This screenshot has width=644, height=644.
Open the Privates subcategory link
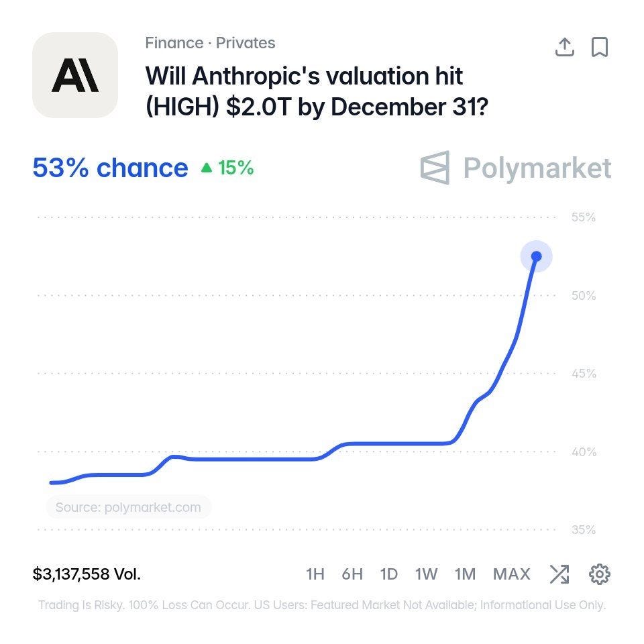coord(246,43)
